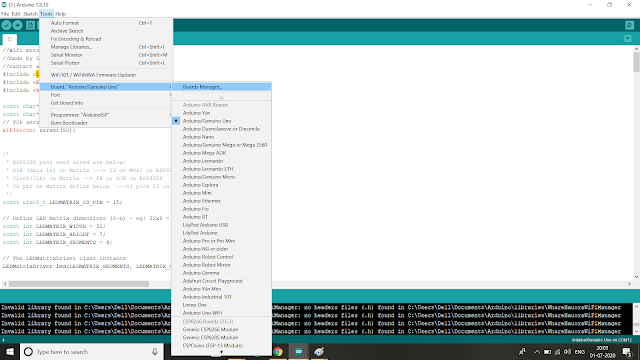
Task: Expand the Port submenu
Action: (x=106, y=95)
